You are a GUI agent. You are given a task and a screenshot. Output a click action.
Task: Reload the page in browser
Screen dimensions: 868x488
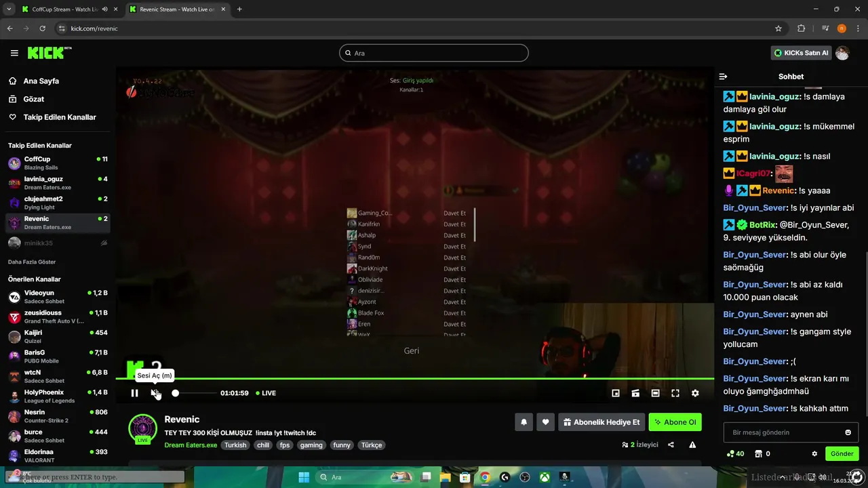tap(42, 28)
